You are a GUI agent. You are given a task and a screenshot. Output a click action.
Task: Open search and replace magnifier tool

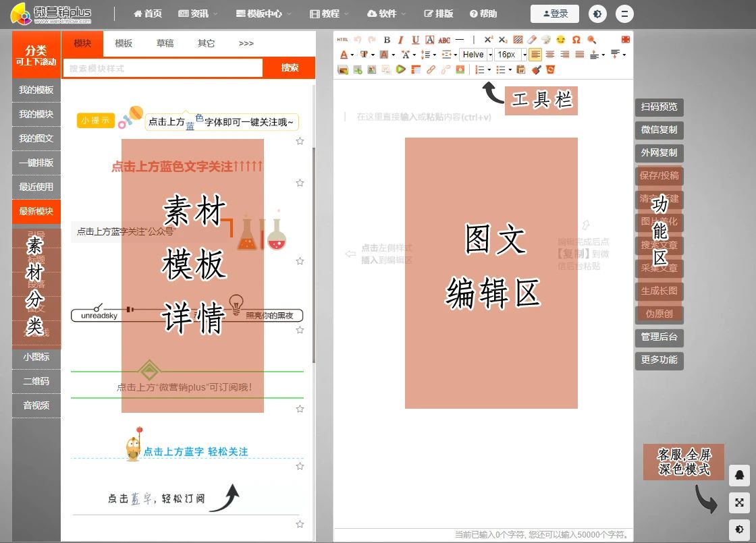point(591,40)
